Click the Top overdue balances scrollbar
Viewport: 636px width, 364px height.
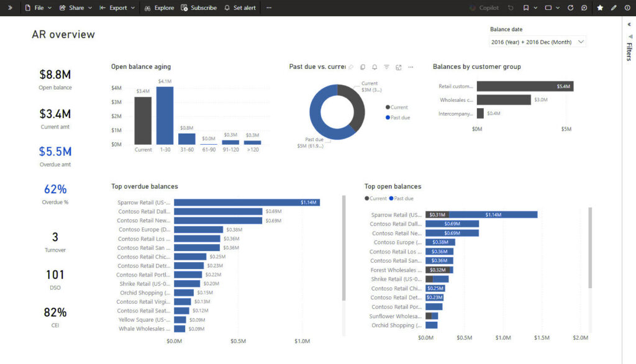coord(343,248)
